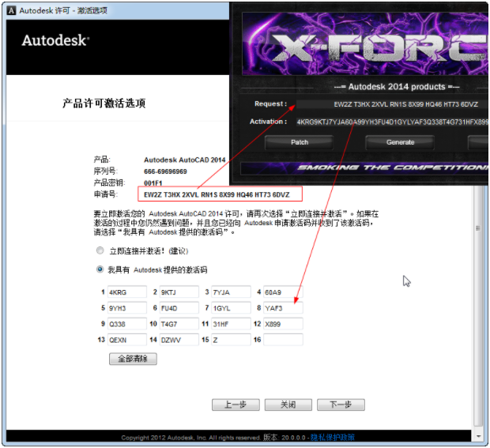Click activation code field 12 containing X899
Viewport: 490px width, 448px height.
(283, 324)
